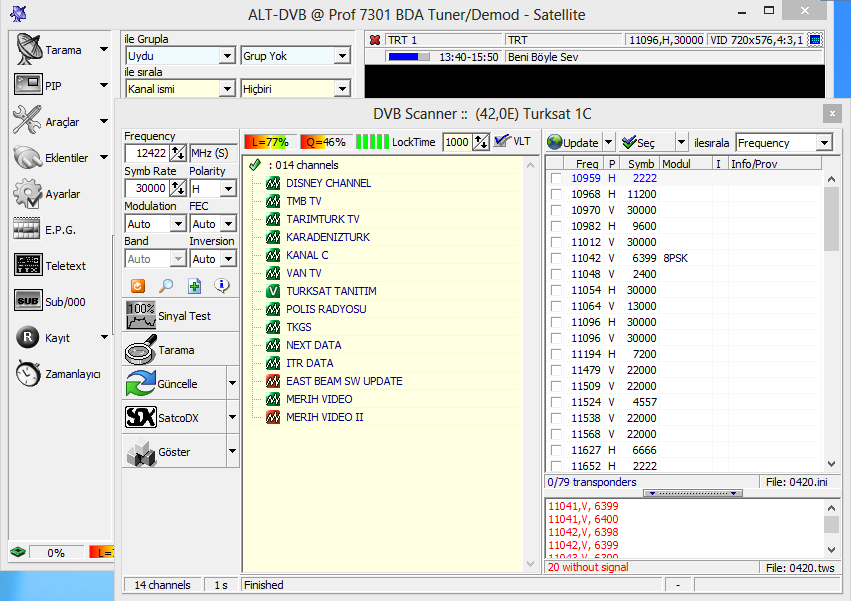Check the 11194 H 7200 transponder box

tap(556, 354)
